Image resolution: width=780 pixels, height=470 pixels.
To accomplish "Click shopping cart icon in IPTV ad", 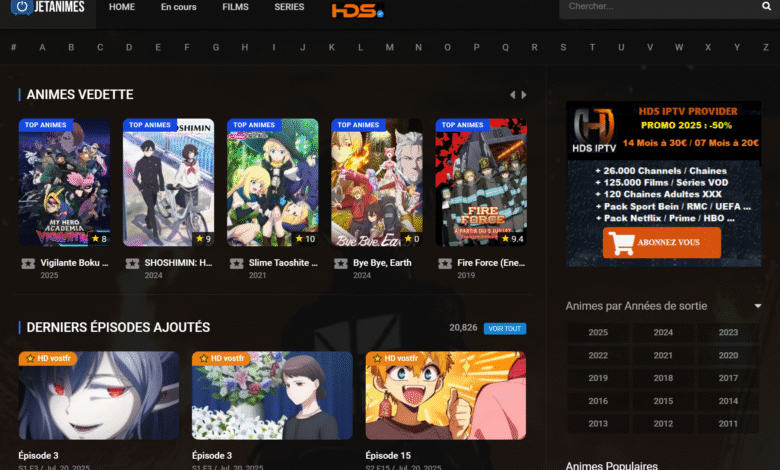I will (x=621, y=243).
